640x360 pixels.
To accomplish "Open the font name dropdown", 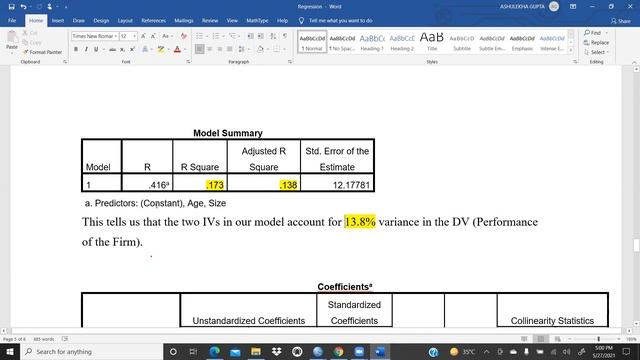I will (x=116, y=36).
